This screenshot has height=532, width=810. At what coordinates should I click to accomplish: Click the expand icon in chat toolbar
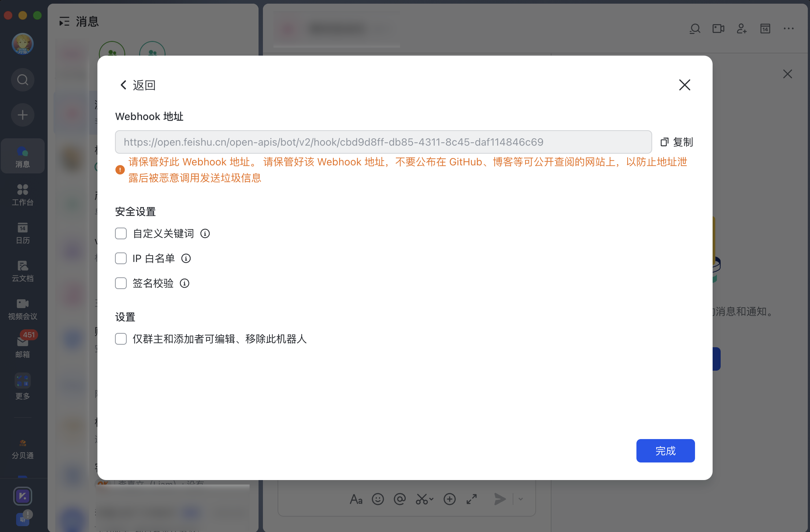[x=472, y=498]
